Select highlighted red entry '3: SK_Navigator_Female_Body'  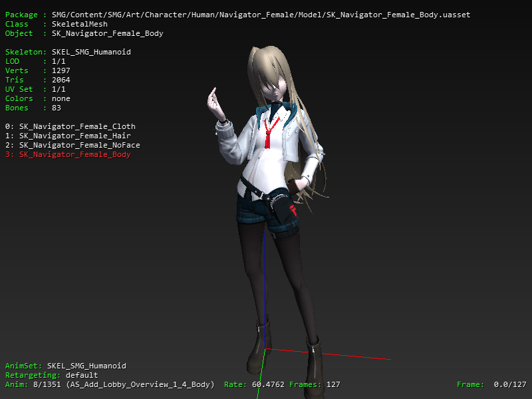(x=68, y=154)
